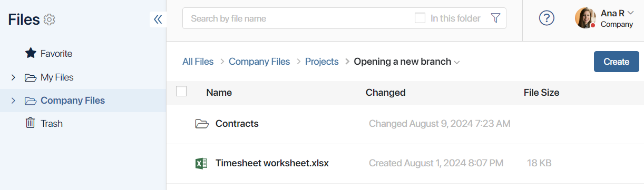
Task: Open the Ana R user menu arrow
Action: pos(631,13)
